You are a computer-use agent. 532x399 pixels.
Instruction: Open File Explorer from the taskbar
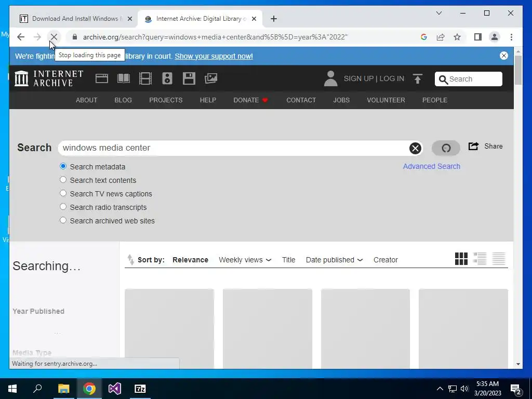point(63,389)
